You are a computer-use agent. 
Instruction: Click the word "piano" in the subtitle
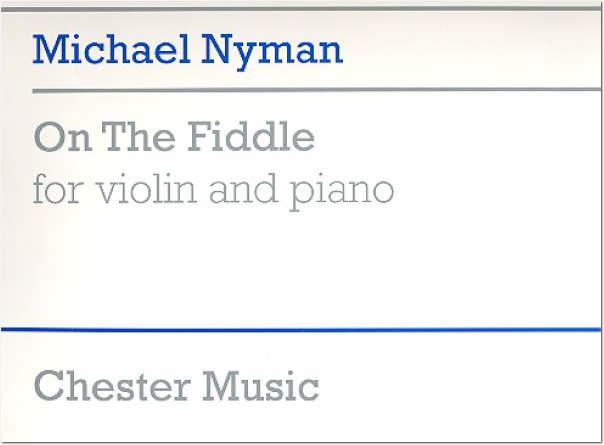point(342,193)
